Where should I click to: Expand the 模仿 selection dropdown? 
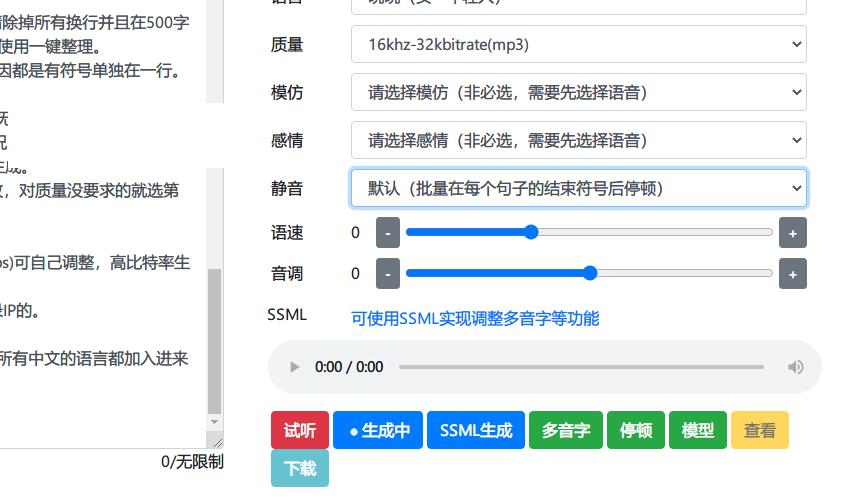tap(578, 93)
